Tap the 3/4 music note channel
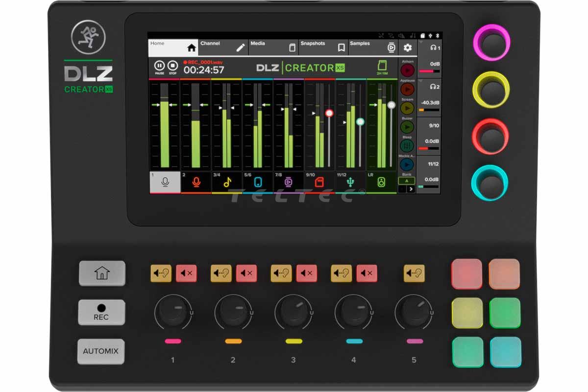Image resolution: width=588 pixels, height=392 pixels. click(227, 182)
